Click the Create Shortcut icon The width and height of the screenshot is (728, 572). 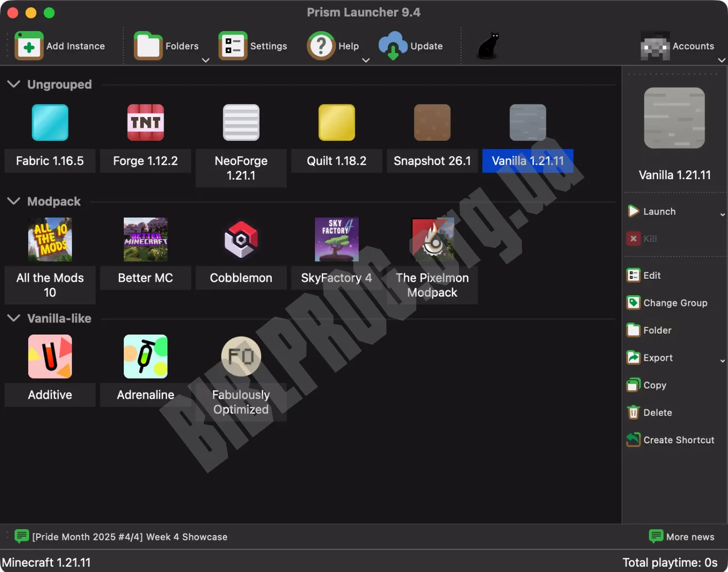click(633, 440)
